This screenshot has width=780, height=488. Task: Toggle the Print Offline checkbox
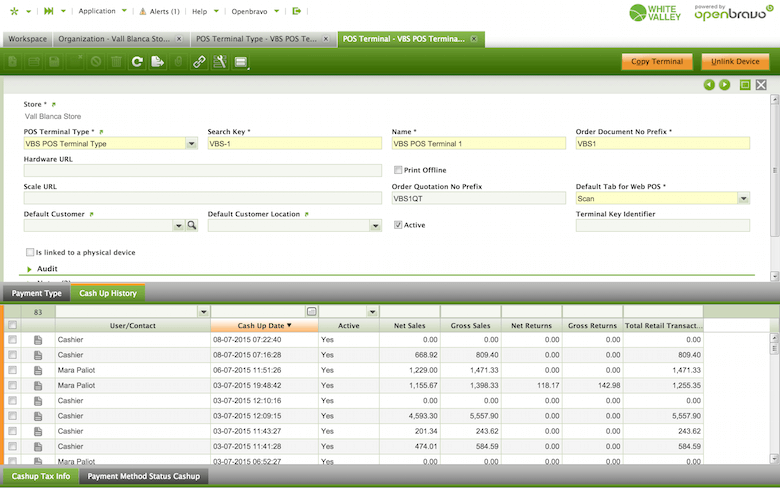pos(398,170)
